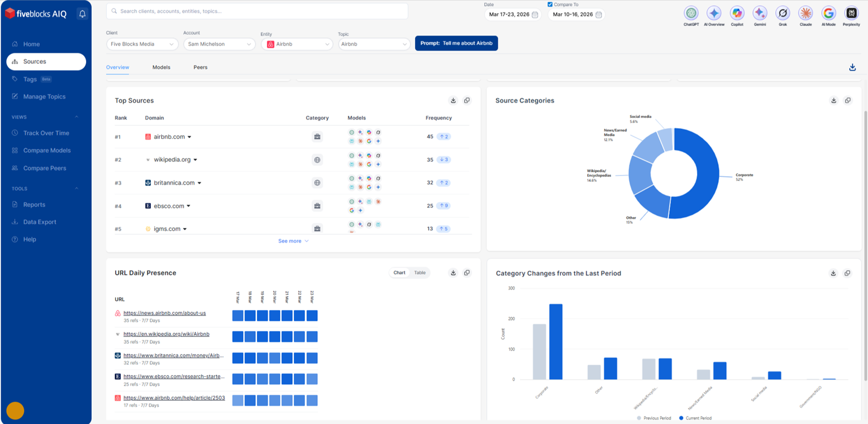
Task: Switch to the Peers tab
Action: (200, 67)
